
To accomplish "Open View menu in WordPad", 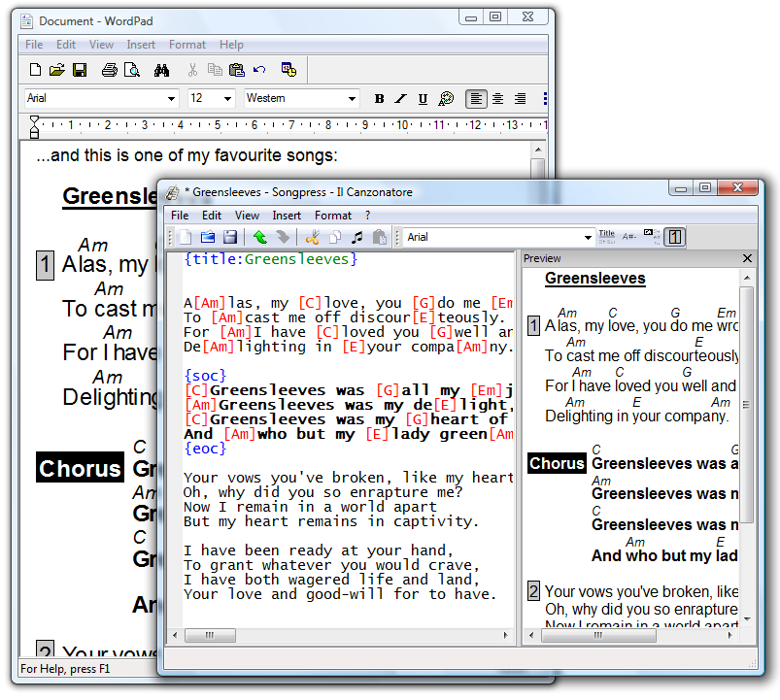I will point(101,45).
